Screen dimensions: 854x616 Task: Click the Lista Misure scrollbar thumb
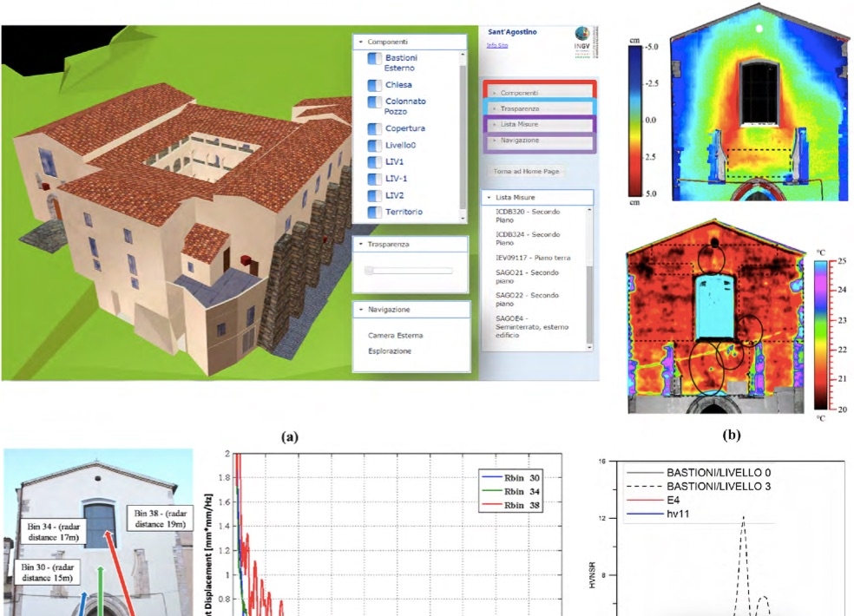tap(589, 304)
